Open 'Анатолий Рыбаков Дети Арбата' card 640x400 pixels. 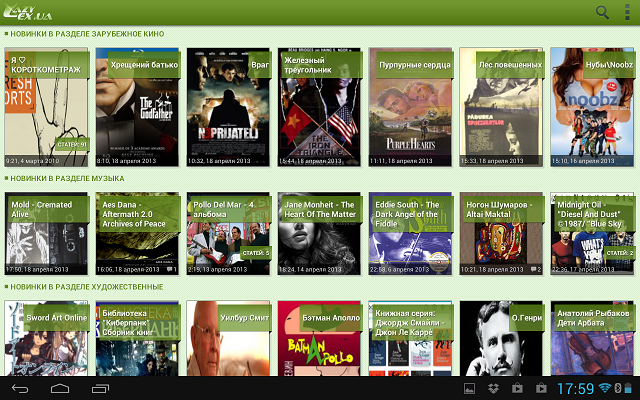click(x=592, y=338)
